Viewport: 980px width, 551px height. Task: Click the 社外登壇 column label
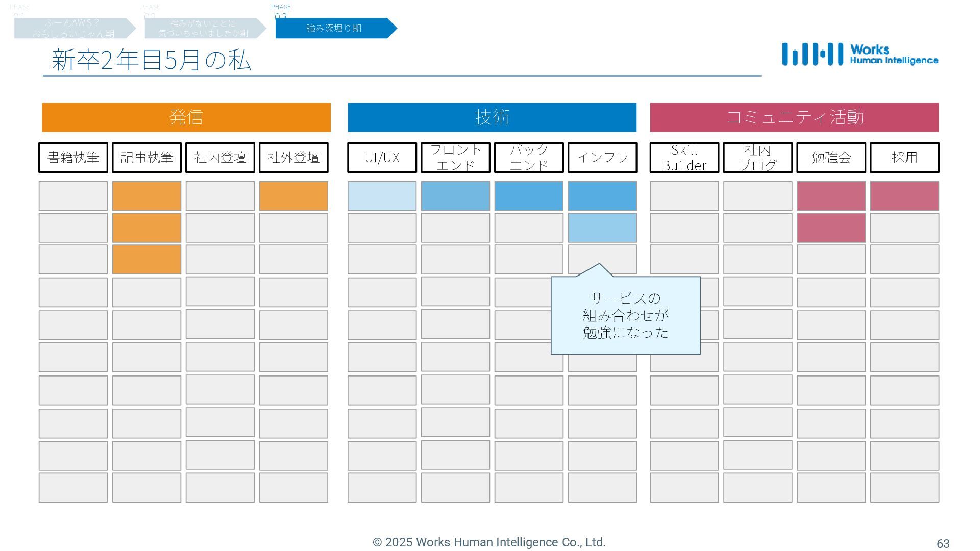293,158
